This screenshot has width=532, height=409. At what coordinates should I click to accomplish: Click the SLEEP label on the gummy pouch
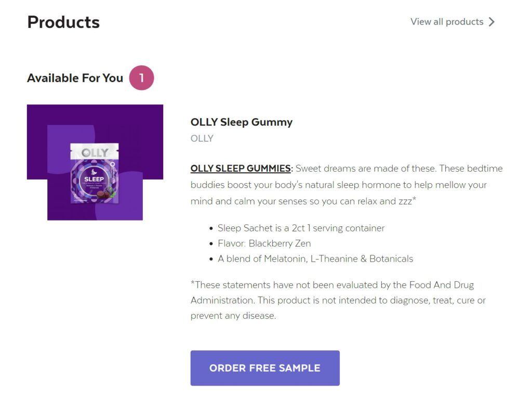point(95,179)
